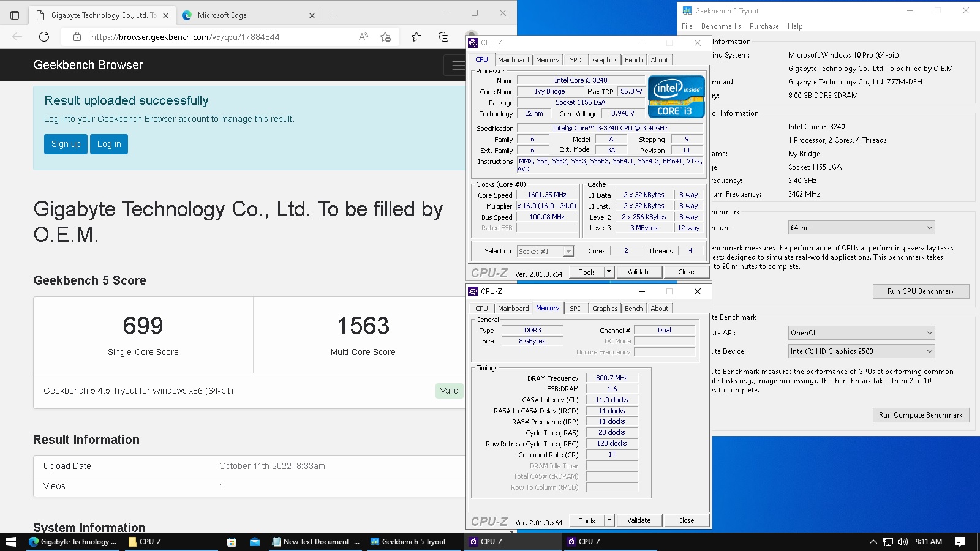The height and width of the screenshot is (551, 980).
Task: Open Microsoft Store from taskbar
Action: click(232, 542)
